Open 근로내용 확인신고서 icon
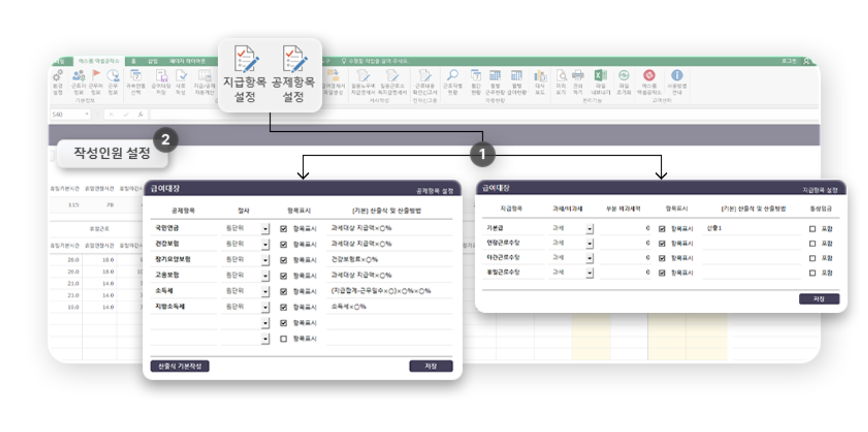The width and height of the screenshot is (868, 432). (x=425, y=76)
